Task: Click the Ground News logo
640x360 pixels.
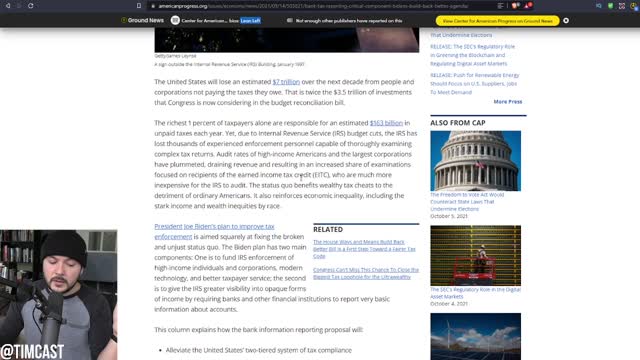Action: 142,20
